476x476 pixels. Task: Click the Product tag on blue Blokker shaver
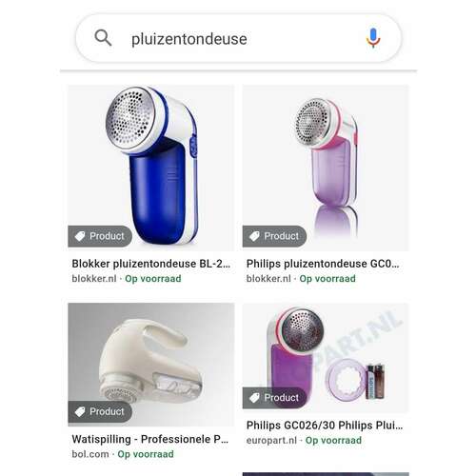[x=100, y=236]
